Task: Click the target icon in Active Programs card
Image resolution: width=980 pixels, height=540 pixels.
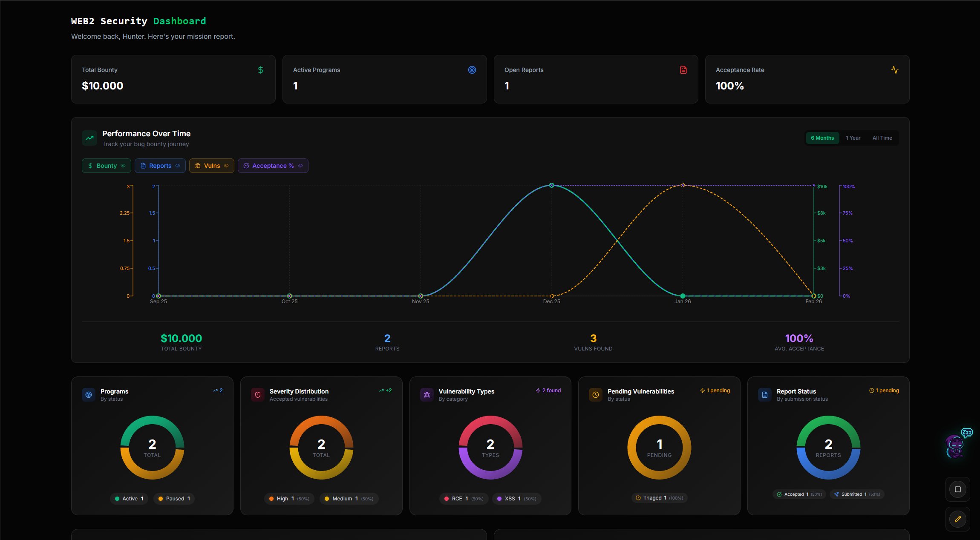Action: coord(472,70)
